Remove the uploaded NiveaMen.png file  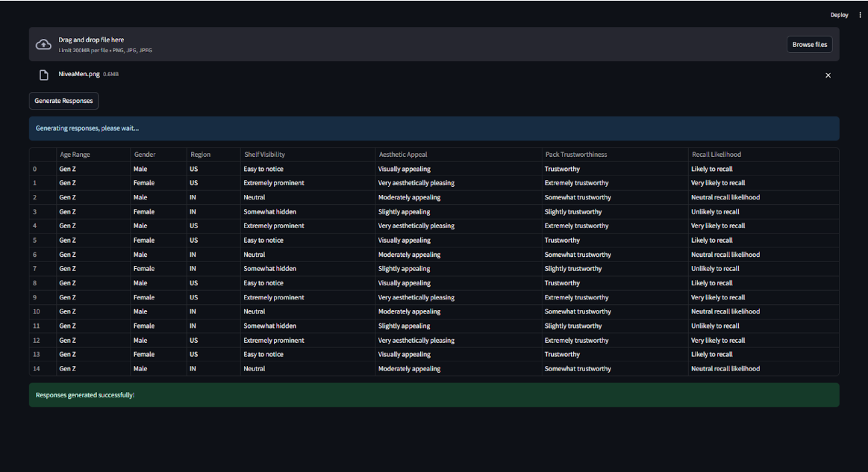tap(828, 75)
